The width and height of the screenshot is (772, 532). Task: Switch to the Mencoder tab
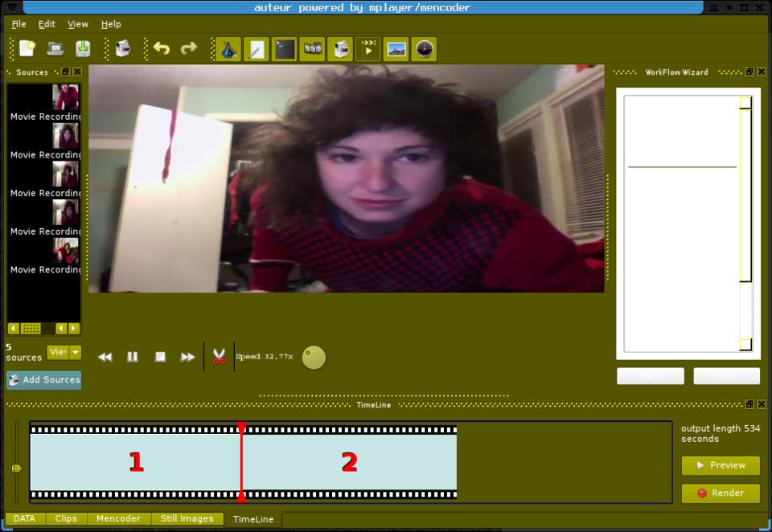(x=118, y=519)
